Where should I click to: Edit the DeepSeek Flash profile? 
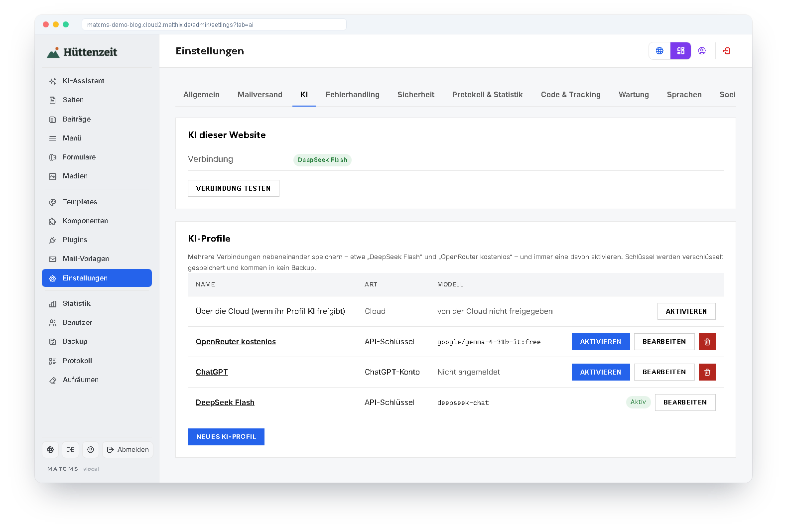685,402
